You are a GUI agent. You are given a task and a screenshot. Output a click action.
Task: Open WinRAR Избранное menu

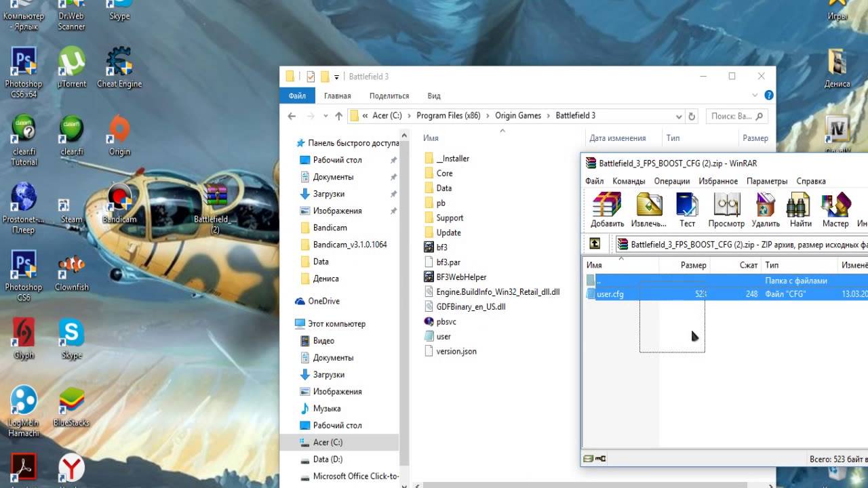coord(718,181)
